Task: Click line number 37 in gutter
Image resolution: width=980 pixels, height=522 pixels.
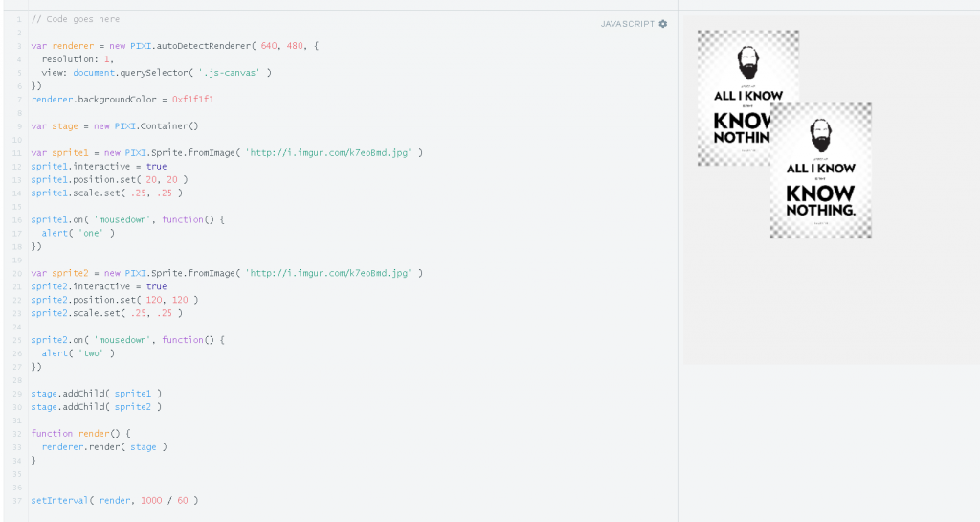Action: coord(17,501)
